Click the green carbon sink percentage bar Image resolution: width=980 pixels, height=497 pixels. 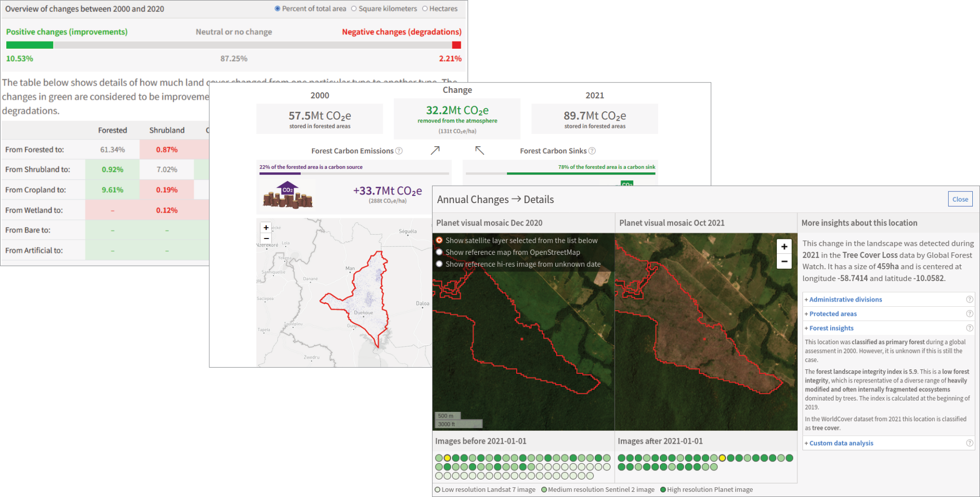pyautogui.click(x=581, y=173)
